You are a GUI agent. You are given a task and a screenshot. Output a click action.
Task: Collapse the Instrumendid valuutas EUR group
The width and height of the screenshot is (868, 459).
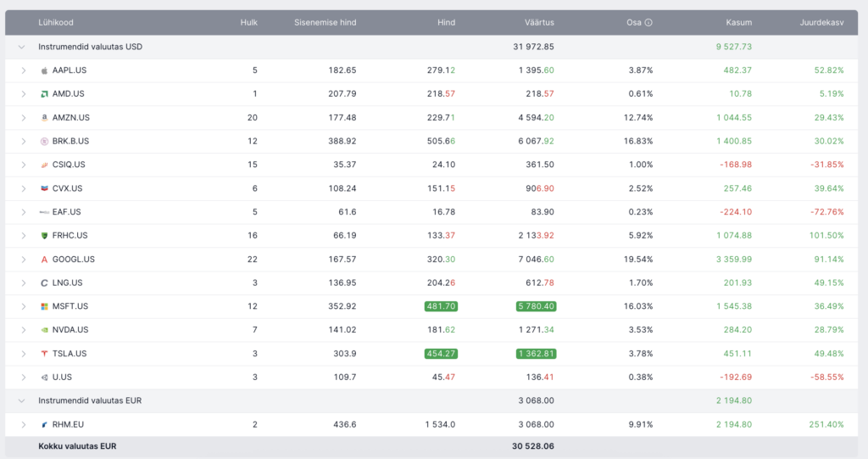click(x=22, y=400)
